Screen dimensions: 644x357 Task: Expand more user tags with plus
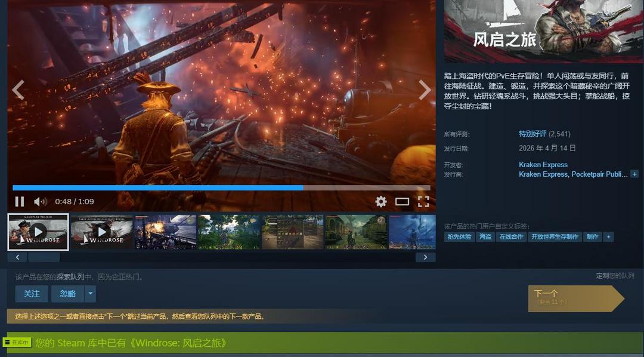point(608,237)
